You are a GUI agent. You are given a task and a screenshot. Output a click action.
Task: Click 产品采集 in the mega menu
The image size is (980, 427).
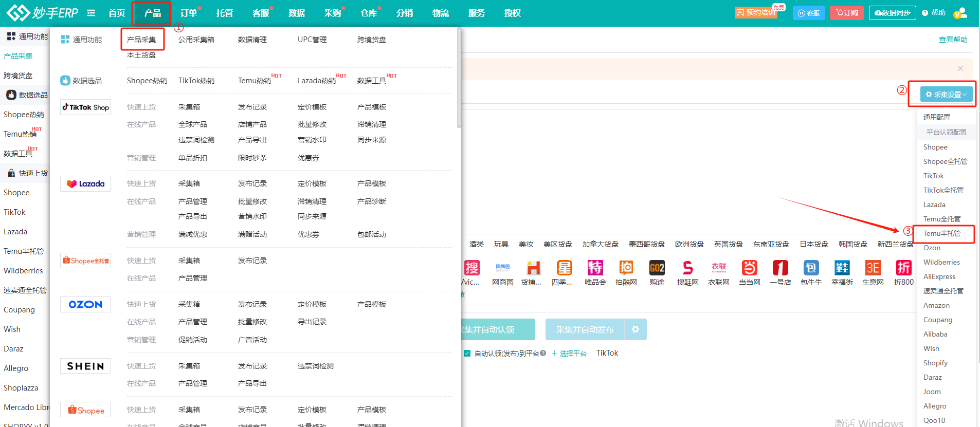141,40
